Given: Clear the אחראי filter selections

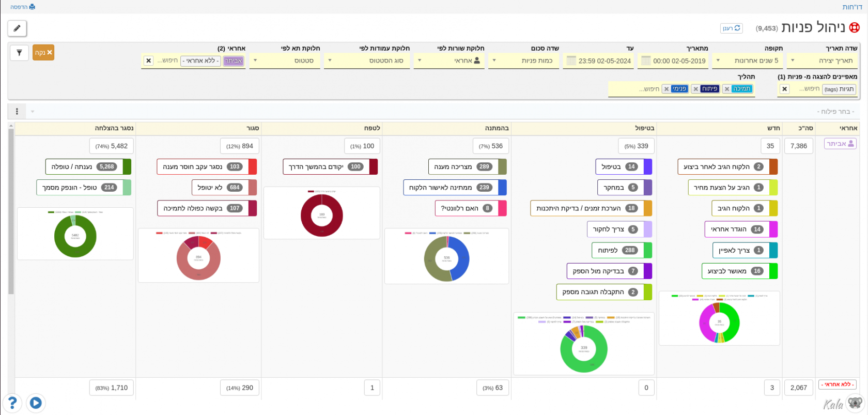Looking at the screenshot, I should tap(148, 60).
